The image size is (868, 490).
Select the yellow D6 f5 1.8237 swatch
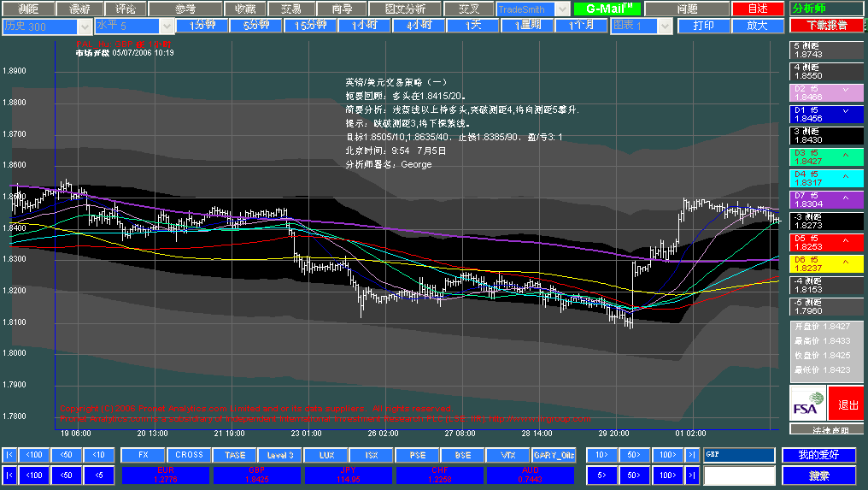coord(826,264)
